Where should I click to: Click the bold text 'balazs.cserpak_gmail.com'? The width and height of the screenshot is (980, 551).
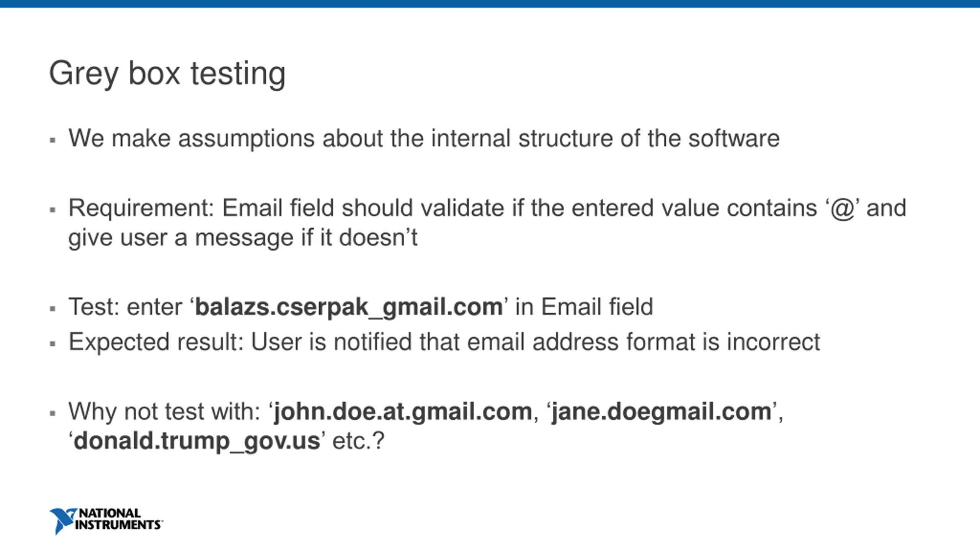(x=349, y=308)
